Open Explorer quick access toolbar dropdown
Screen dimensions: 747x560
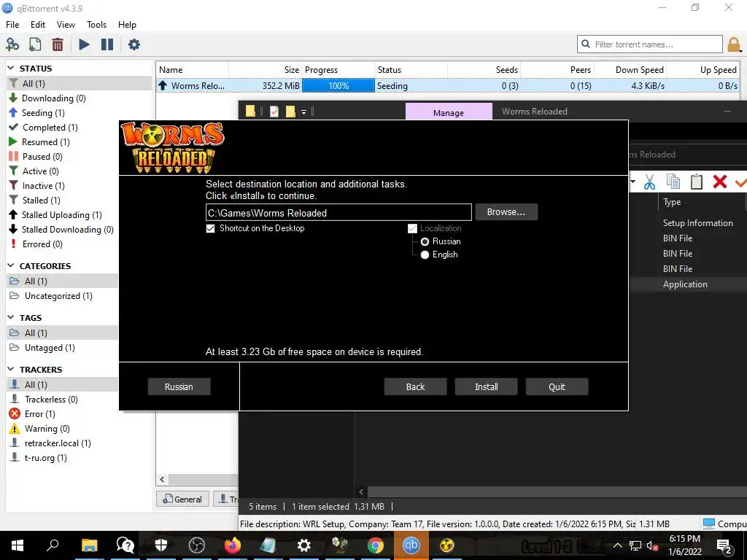pos(303,112)
